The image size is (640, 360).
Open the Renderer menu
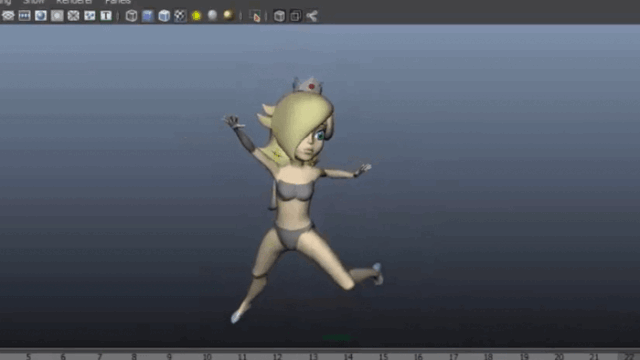click(74, 2)
